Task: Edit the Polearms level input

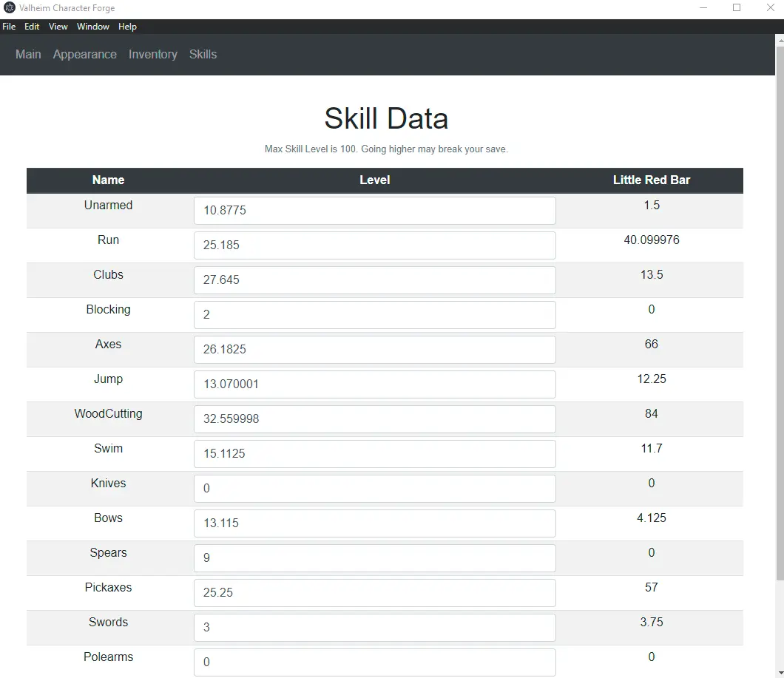Action: [x=374, y=662]
